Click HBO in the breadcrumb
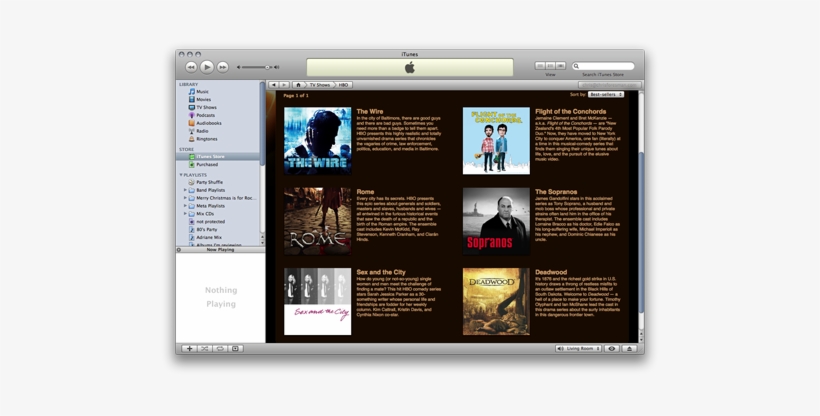Image resolution: width=820 pixels, height=416 pixels. 343,85
